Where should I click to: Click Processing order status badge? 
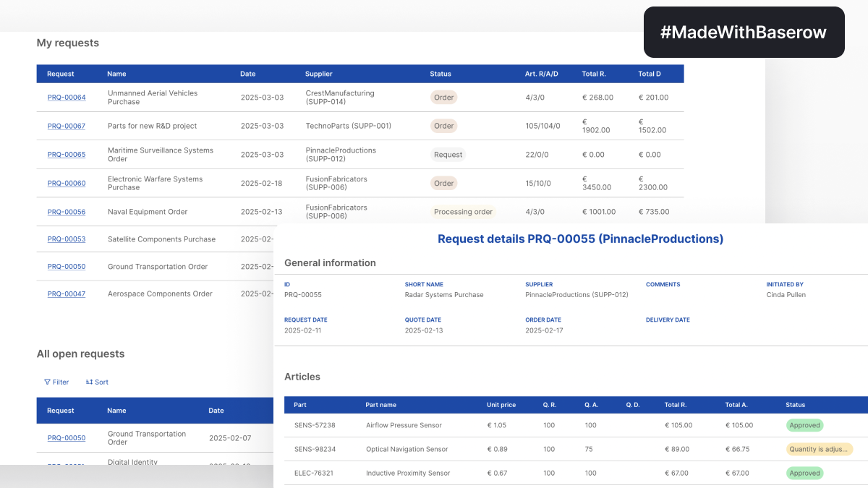(464, 212)
